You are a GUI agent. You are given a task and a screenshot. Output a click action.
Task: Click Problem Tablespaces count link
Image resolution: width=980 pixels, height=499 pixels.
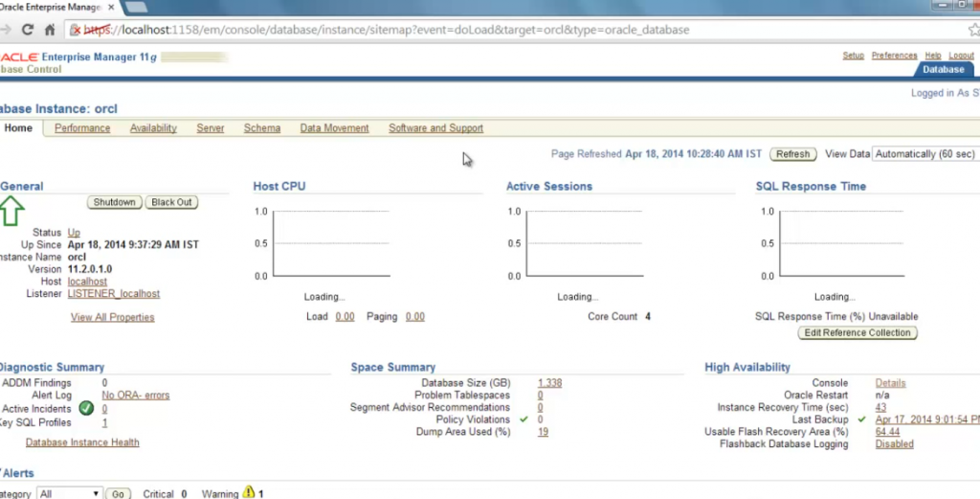pyautogui.click(x=540, y=396)
